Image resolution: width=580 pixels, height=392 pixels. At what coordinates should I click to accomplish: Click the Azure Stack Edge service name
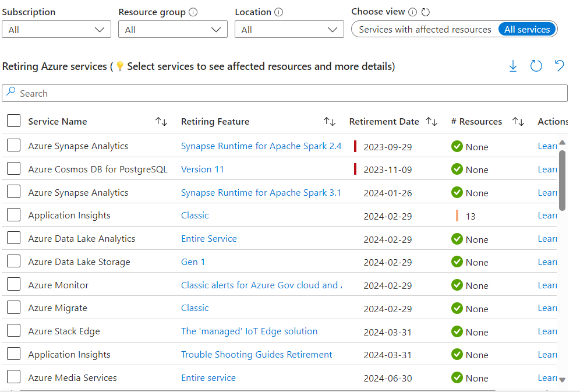pyautogui.click(x=64, y=331)
